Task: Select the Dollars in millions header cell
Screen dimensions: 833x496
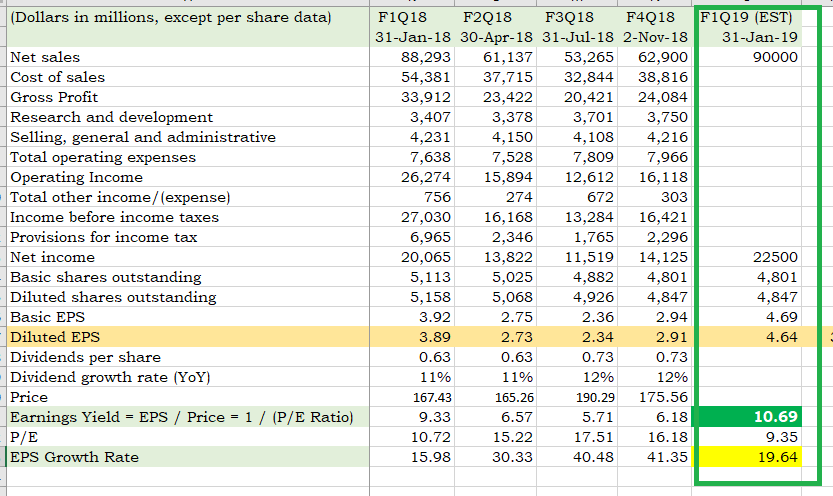Action: coord(185,17)
